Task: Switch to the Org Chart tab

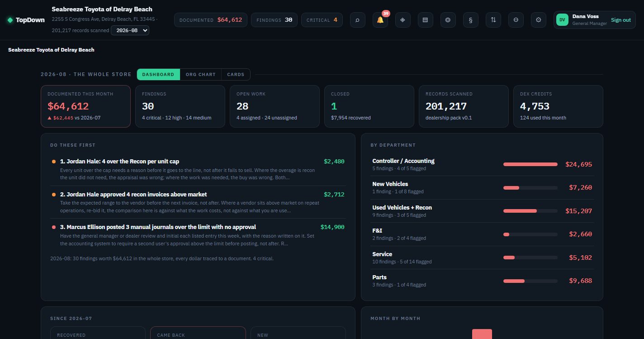Action: 201,74
